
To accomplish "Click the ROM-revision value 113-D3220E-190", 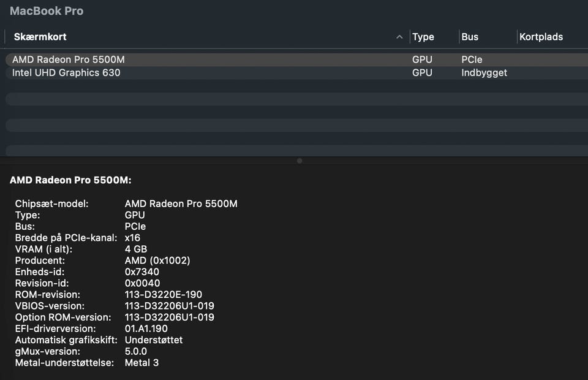I will (164, 294).
